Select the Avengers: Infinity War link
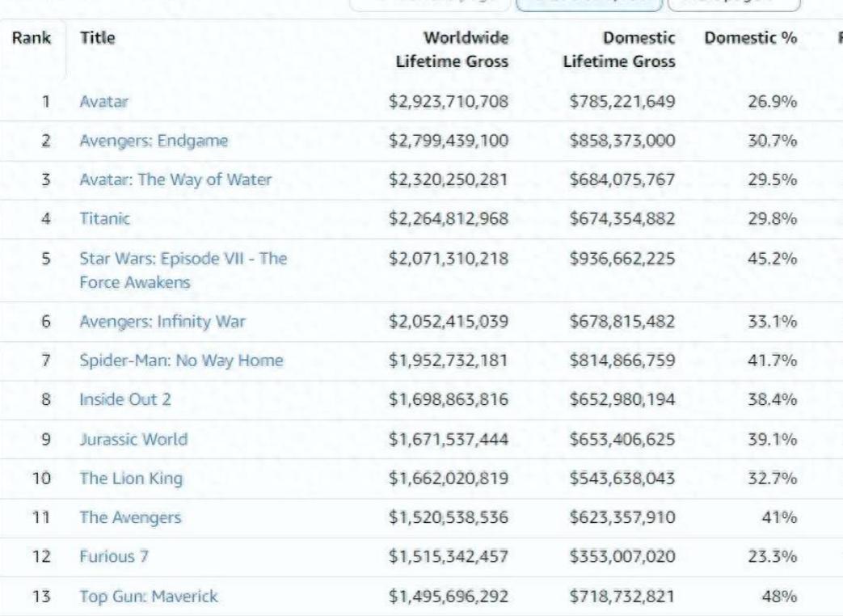 tap(162, 322)
